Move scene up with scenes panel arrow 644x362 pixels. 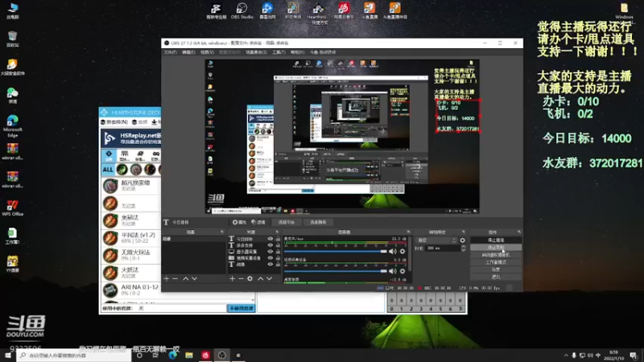click(186, 278)
